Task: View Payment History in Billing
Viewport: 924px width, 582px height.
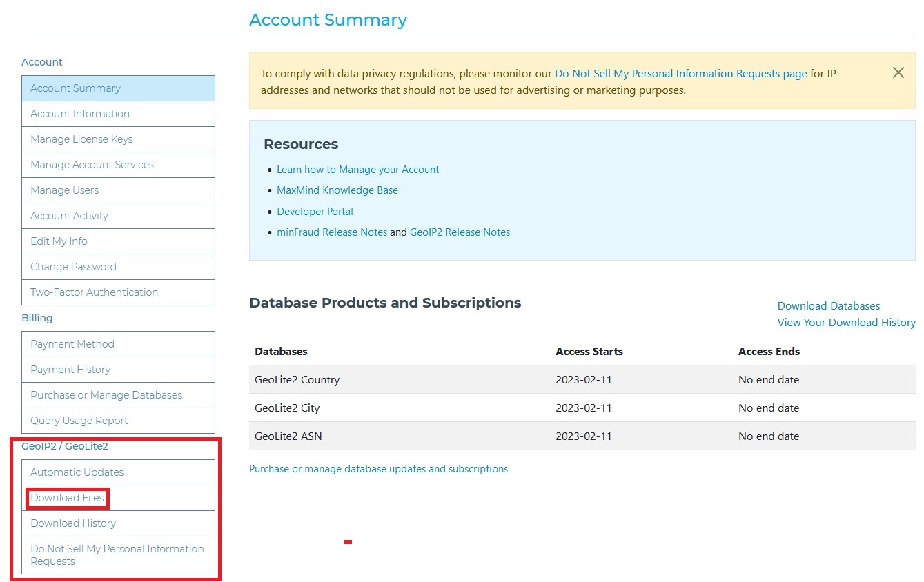Action: [x=70, y=370]
